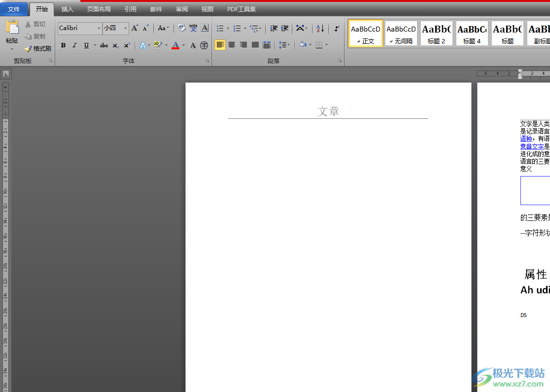Align text right
Viewport: 550px width, 392px height.
[x=243, y=44]
